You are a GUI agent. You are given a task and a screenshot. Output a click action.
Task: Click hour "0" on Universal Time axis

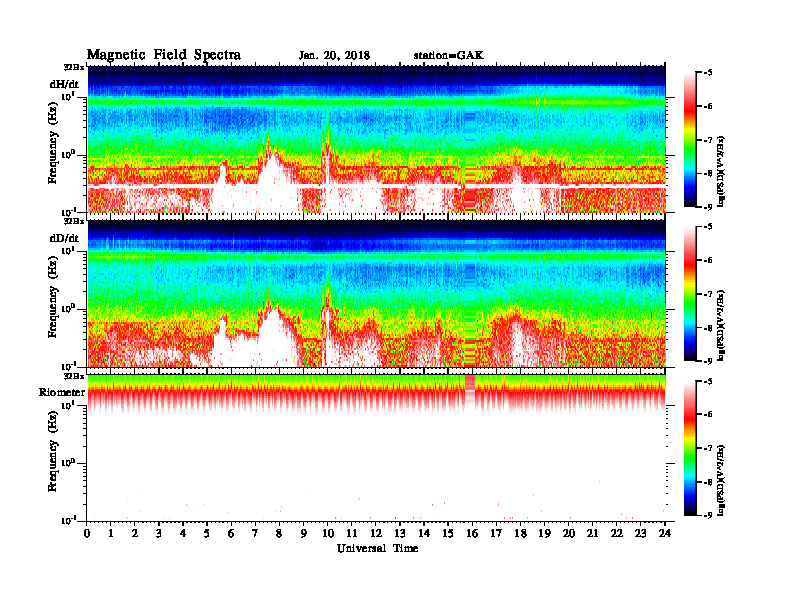pos(87,534)
